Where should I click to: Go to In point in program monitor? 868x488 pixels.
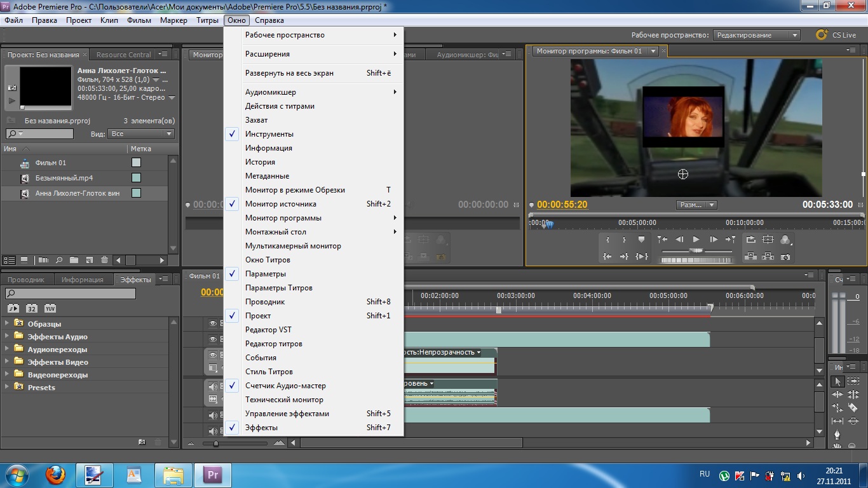608,257
